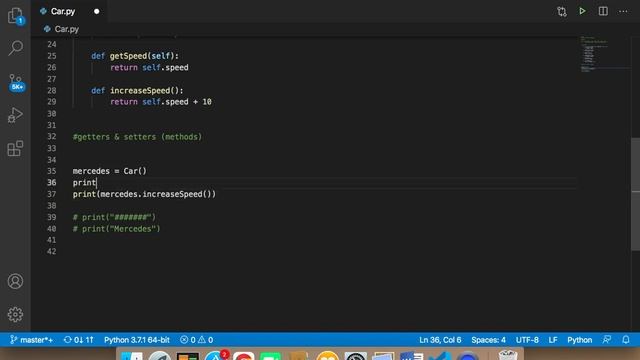Click the Open Changes compare icon

click(x=562, y=11)
